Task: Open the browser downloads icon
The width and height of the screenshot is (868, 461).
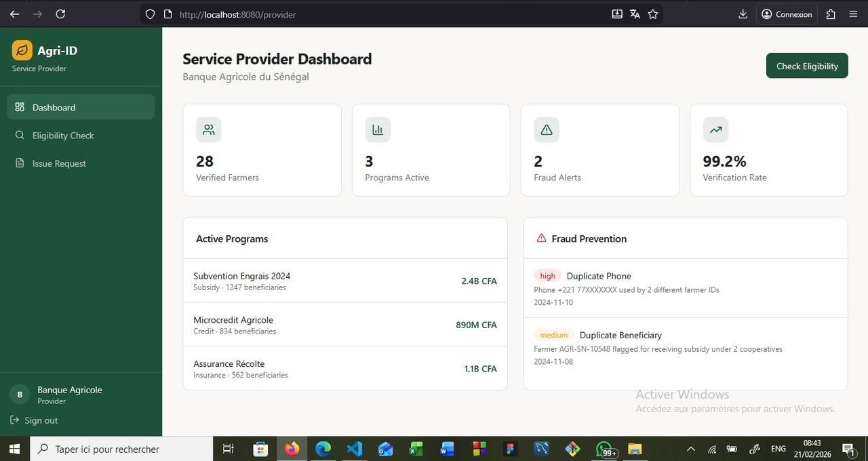Action: [x=743, y=14]
